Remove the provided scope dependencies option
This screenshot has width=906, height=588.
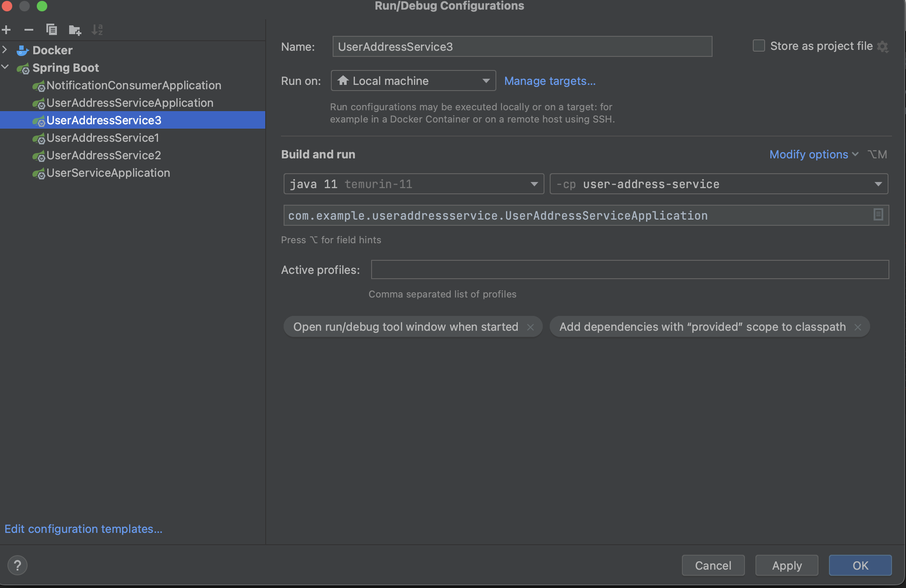pos(858,327)
